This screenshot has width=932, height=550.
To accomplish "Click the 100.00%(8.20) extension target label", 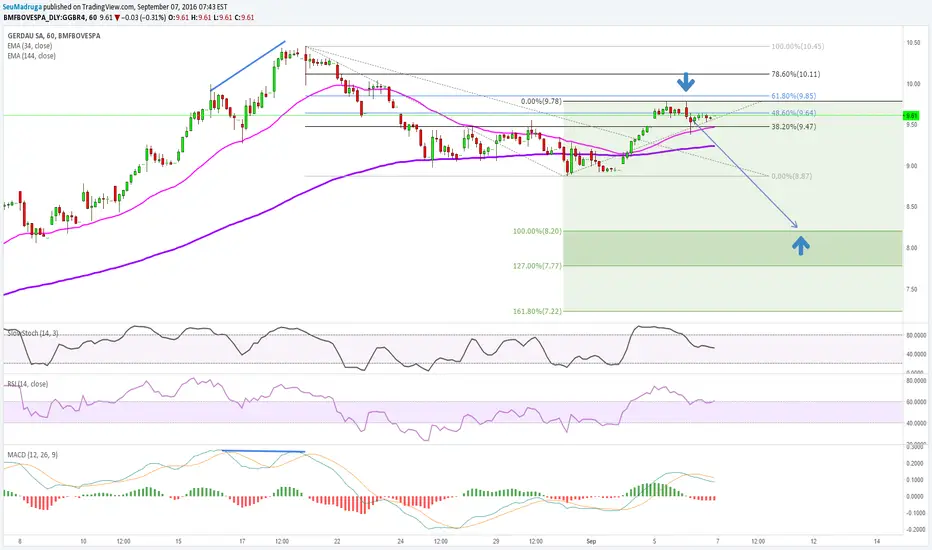I will pos(537,231).
